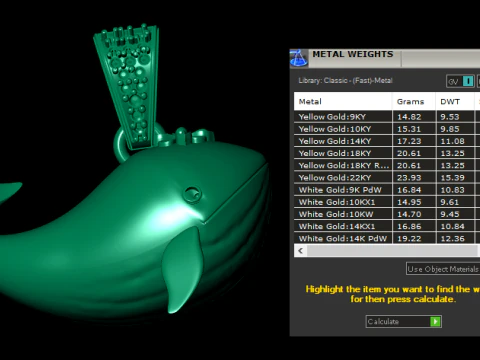Click the 9.85 DWT value
480x360 pixels.
point(450,129)
